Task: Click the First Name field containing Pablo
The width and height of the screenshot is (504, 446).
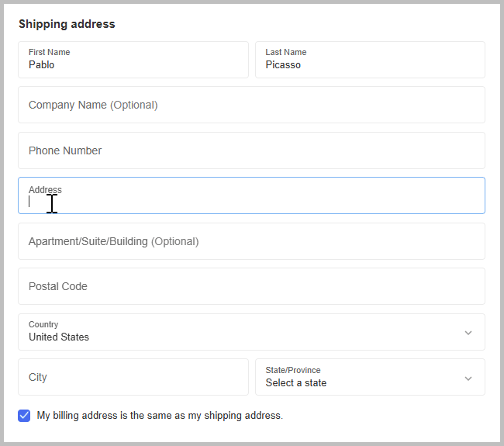Action: pyautogui.click(x=133, y=60)
